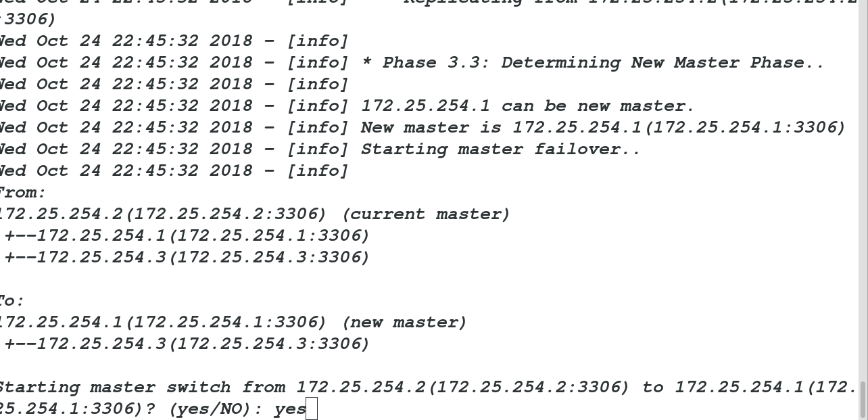Click the 172.25.254.3 slave entry under new master

click(187, 344)
